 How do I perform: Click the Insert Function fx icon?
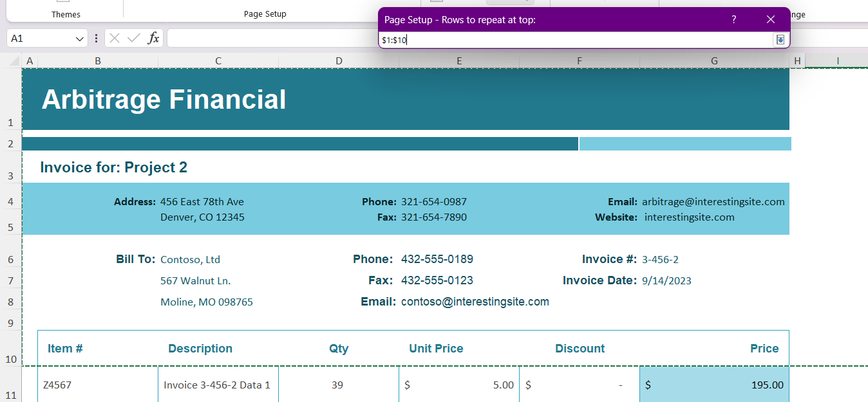153,38
